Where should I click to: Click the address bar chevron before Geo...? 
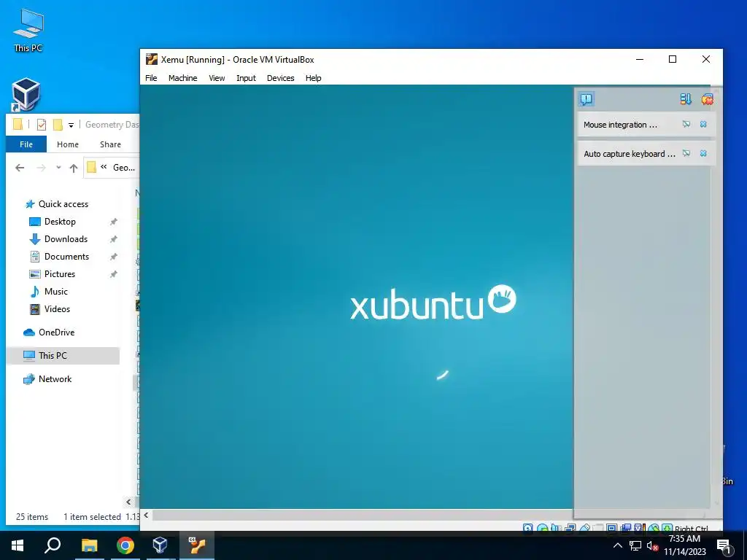(104, 167)
